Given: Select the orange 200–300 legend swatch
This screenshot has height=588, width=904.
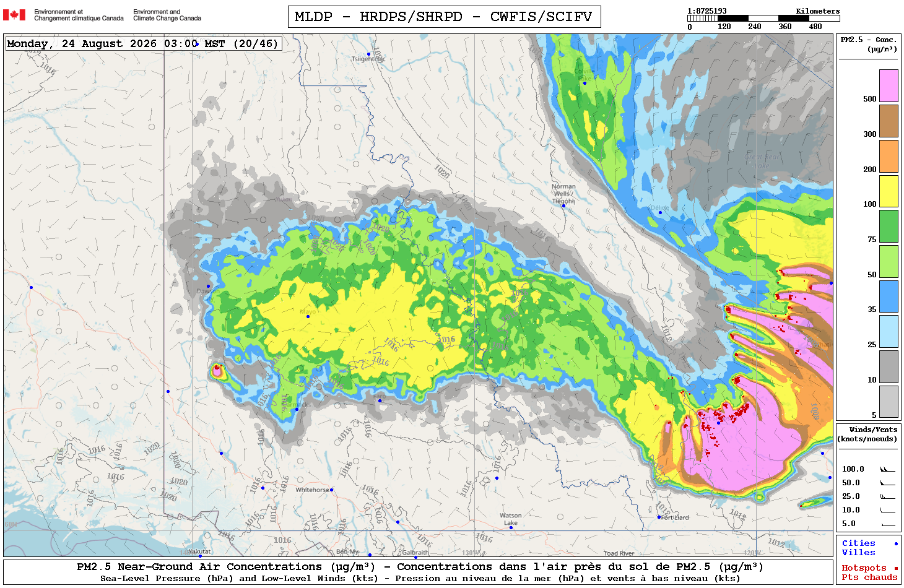Looking at the screenshot, I should tap(889, 156).
